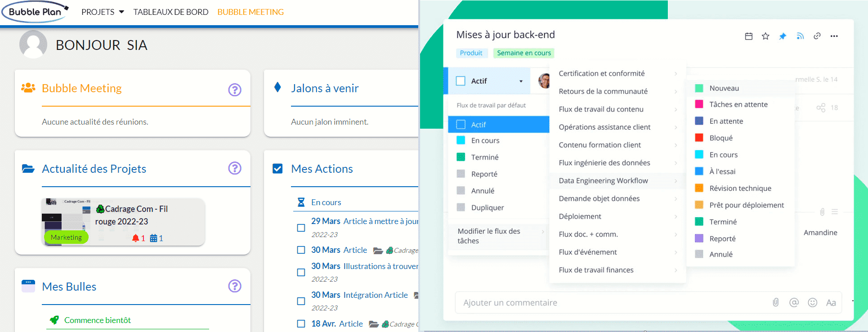Click the @ mention icon
This screenshot has width=868, height=332.
[794, 302]
